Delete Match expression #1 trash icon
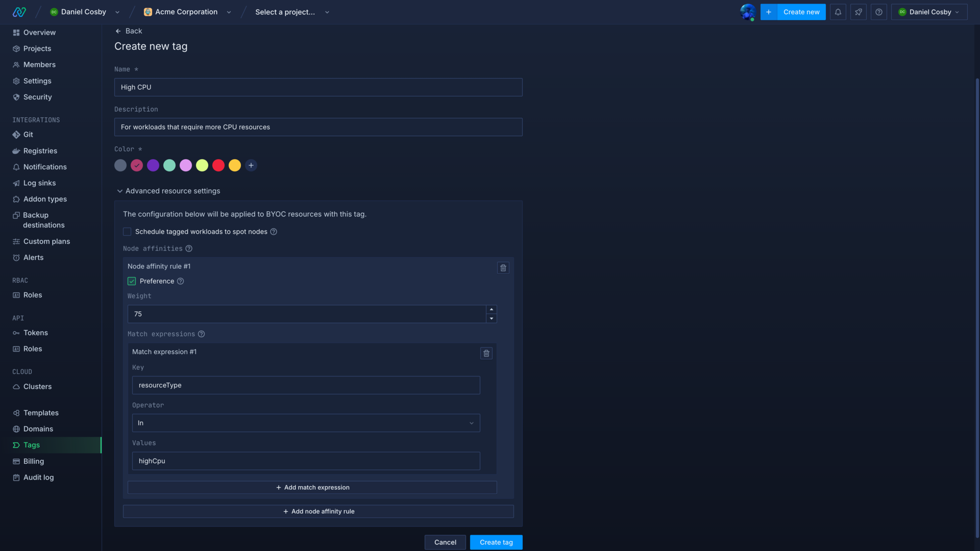 click(x=486, y=353)
